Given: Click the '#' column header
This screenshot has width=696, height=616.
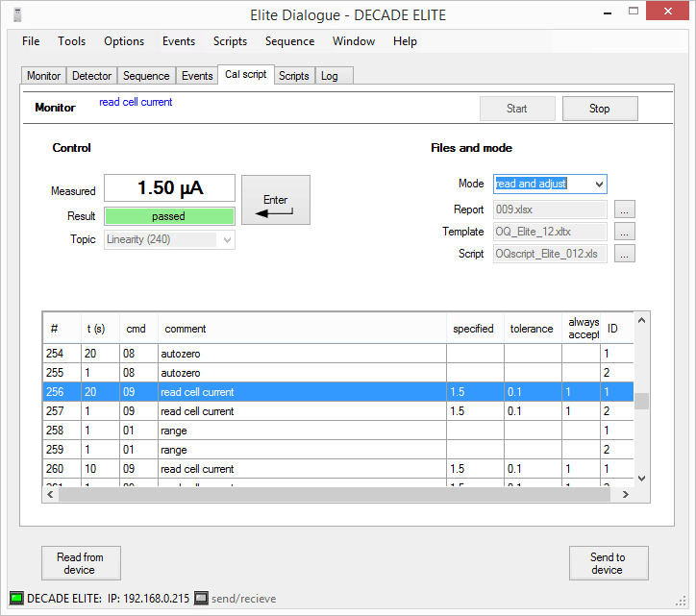Looking at the screenshot, I should pyautogui.click(x=62, y=329).
